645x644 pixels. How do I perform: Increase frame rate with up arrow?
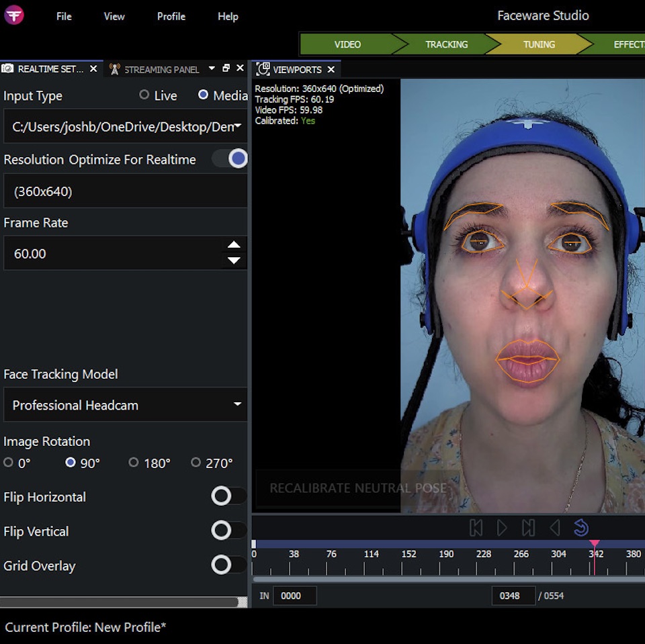point(234,246)
